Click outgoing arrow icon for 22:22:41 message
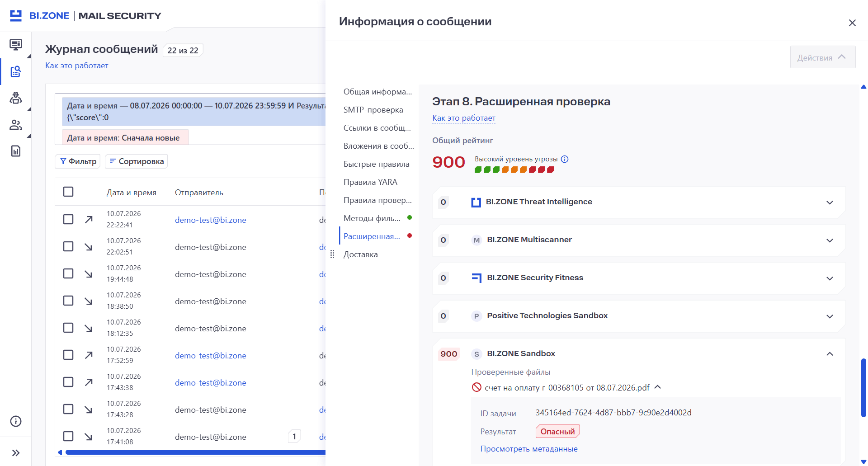This screenshot has width=868, height=466. point(89,219)
